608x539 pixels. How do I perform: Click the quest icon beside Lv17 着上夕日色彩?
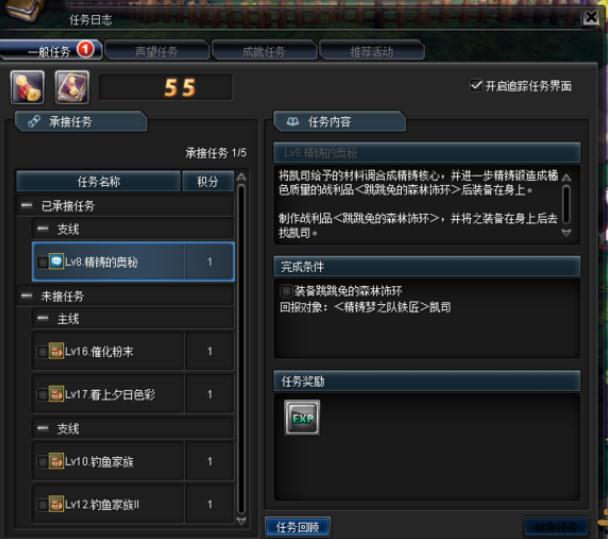(x=56, y=394)
